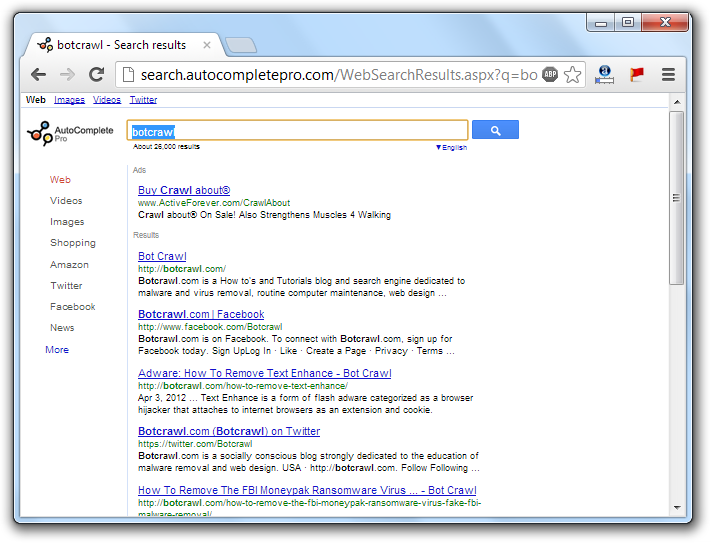The image size is (711, 543).
Task: Click the http://www.facebook.com/Botcrawl URL text
Action: (x=210, y=327)
